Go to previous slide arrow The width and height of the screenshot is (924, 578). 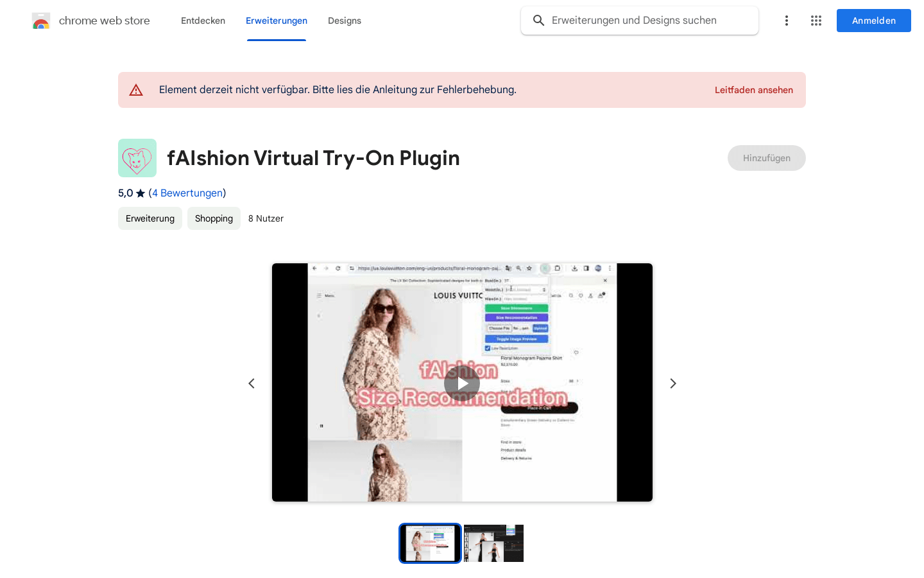(252, 383)
